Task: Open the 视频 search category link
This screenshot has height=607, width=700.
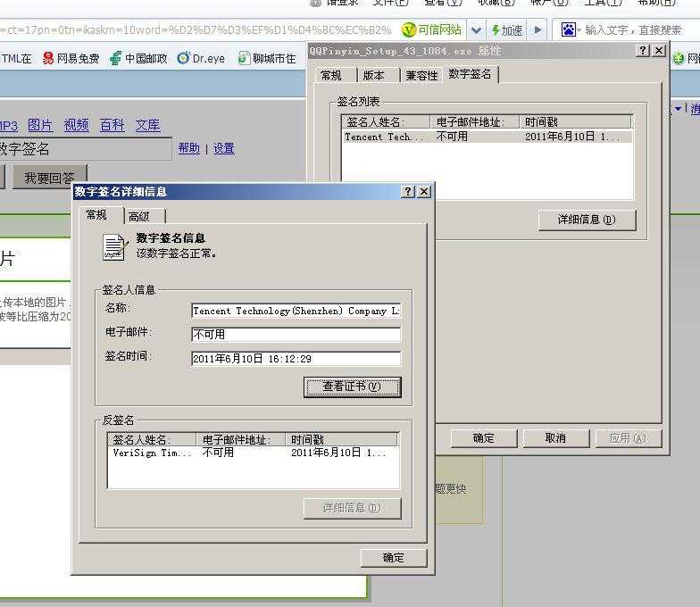Action: [76, 125]
